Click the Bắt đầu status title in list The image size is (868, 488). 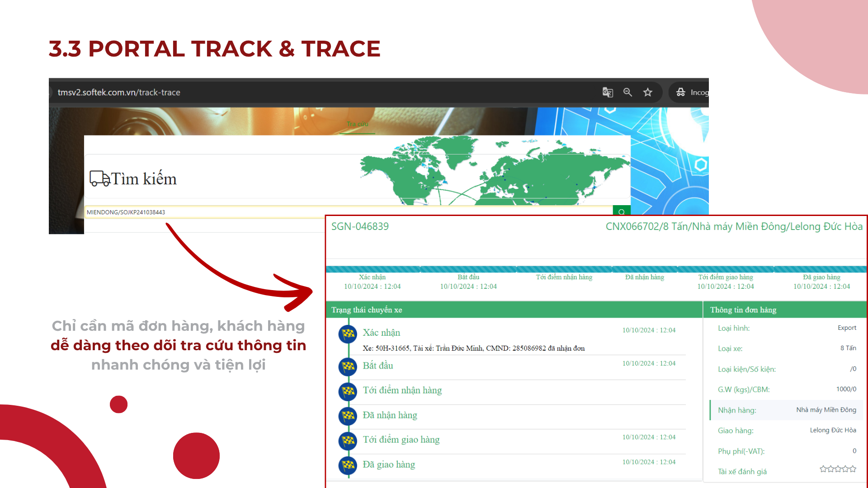(x=377, y=366)
